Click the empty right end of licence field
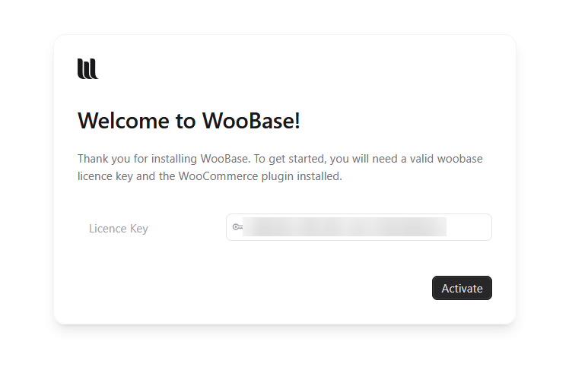588x370 pixels. 469,227
